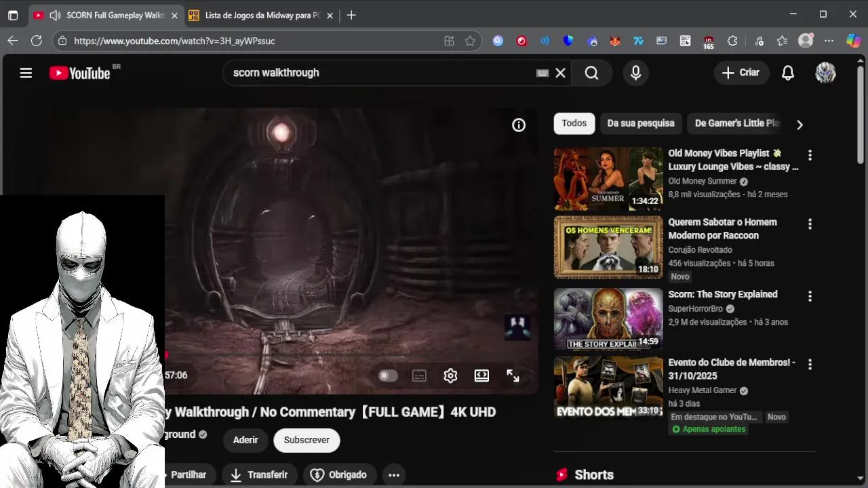868x488 pixels.
Task: Toggle subtitles in player
Action: (419, 375)
